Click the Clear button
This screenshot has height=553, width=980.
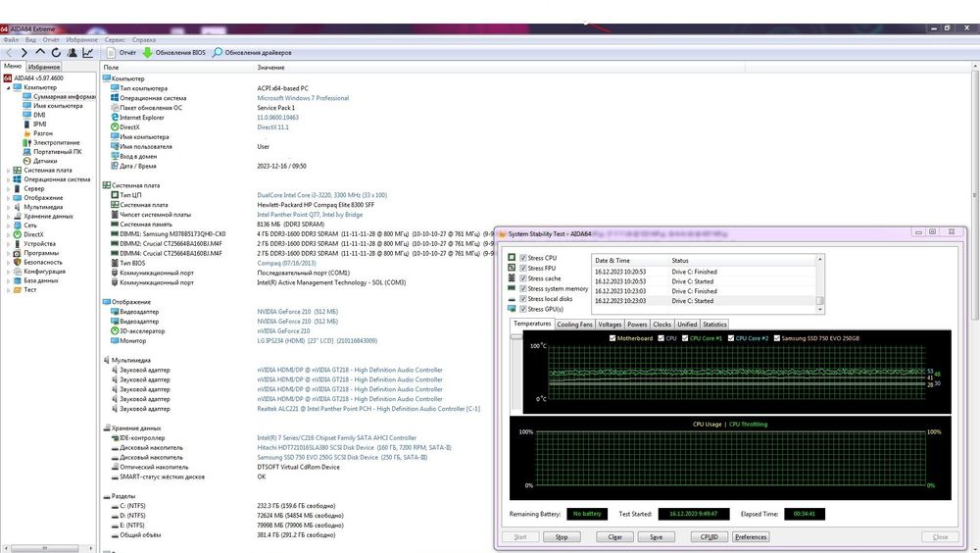tap(615, 536)
